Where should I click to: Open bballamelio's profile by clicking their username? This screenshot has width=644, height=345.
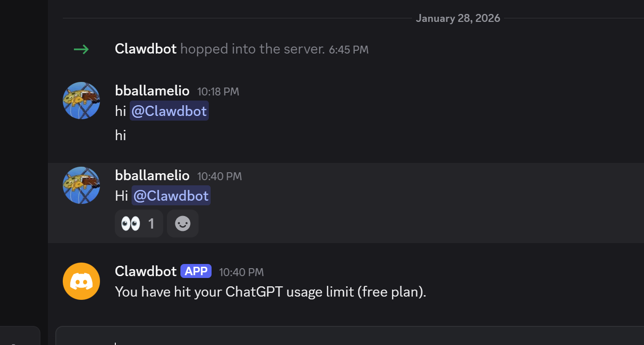click(x=152, y=90)
